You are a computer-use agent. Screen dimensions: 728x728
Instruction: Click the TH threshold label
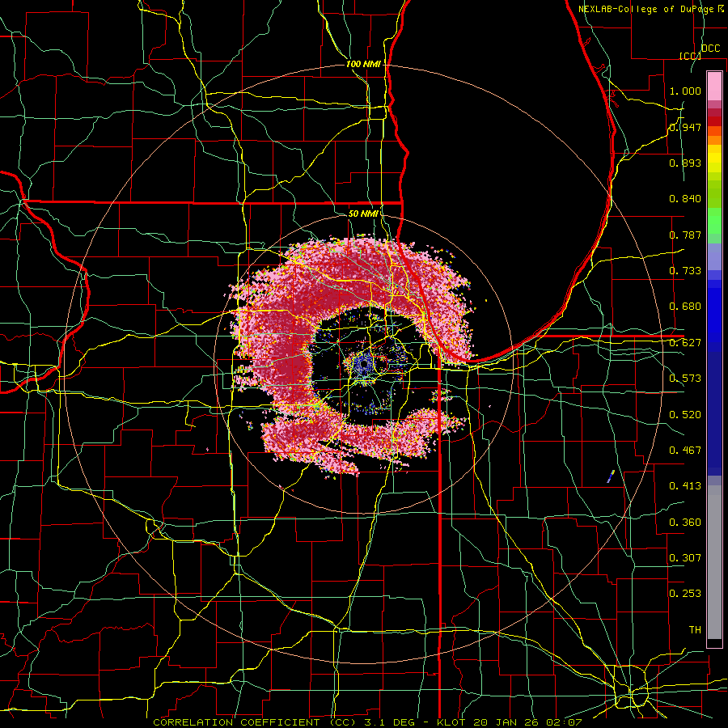(695, 630)
